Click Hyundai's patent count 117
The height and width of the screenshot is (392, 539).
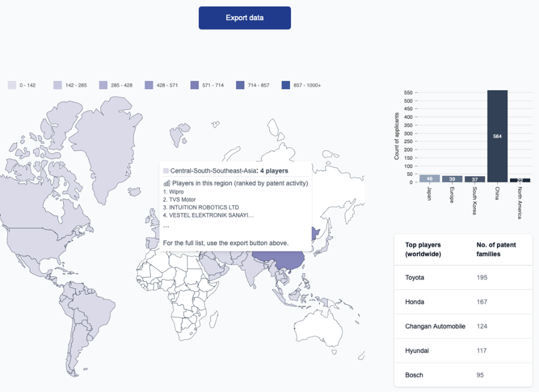481,351
